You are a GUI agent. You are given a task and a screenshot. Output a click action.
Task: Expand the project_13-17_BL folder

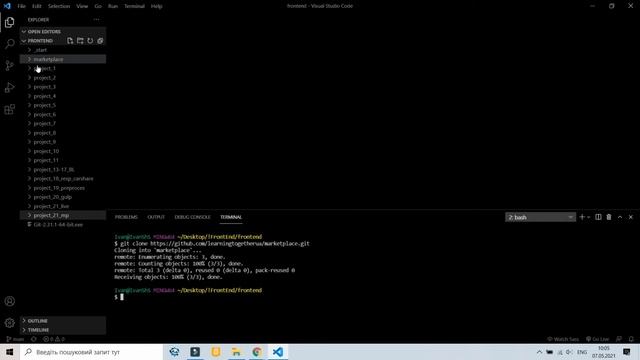click(63, 169)
